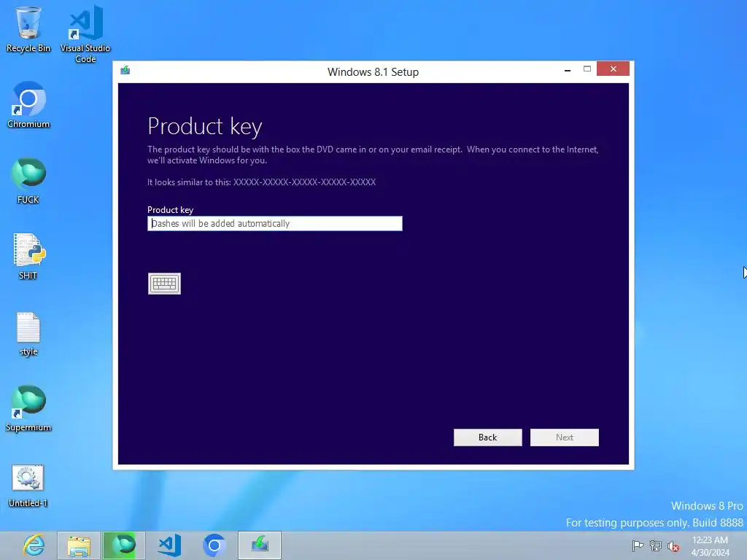Image resolution: width=747 pixels, height=560 pixels.
Task: Open Chromium from taskbar
Action: coord(214,545)
